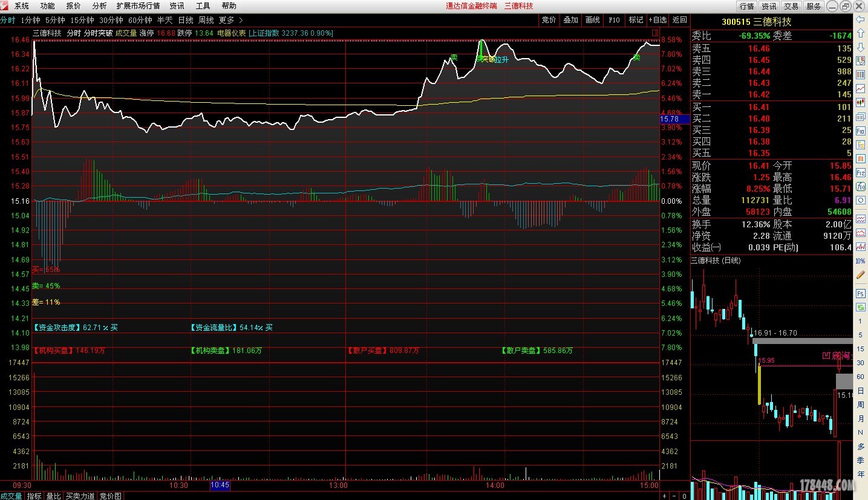Switch sidebar period to 60 minute

click(860, 377)
